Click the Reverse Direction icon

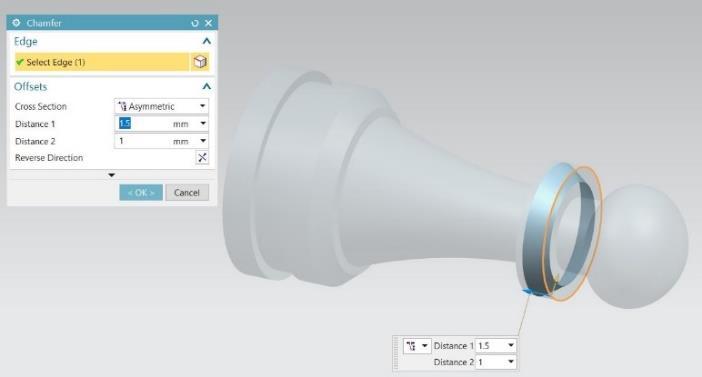click(x=202, y=158)
